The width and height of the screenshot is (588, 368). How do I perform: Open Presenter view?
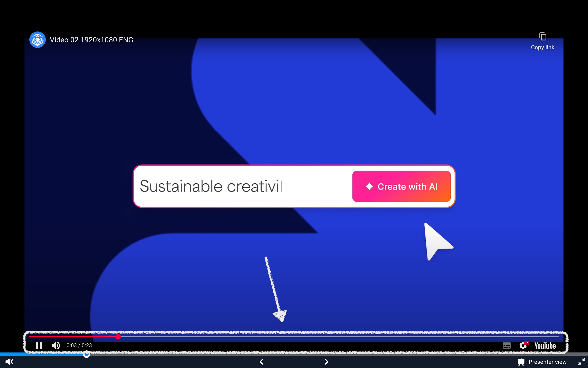pyautogui.click(x=542, y=362)
